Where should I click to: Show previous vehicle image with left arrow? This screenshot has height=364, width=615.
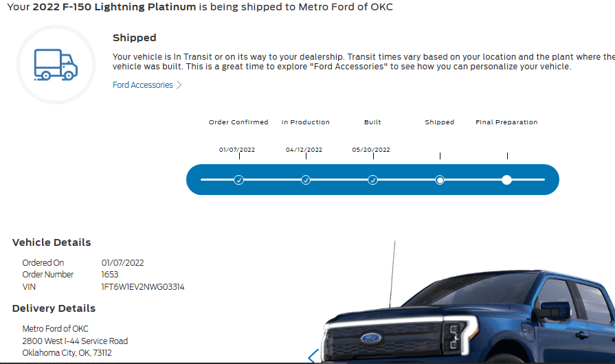pyautogui.click(x=313, y=356)
